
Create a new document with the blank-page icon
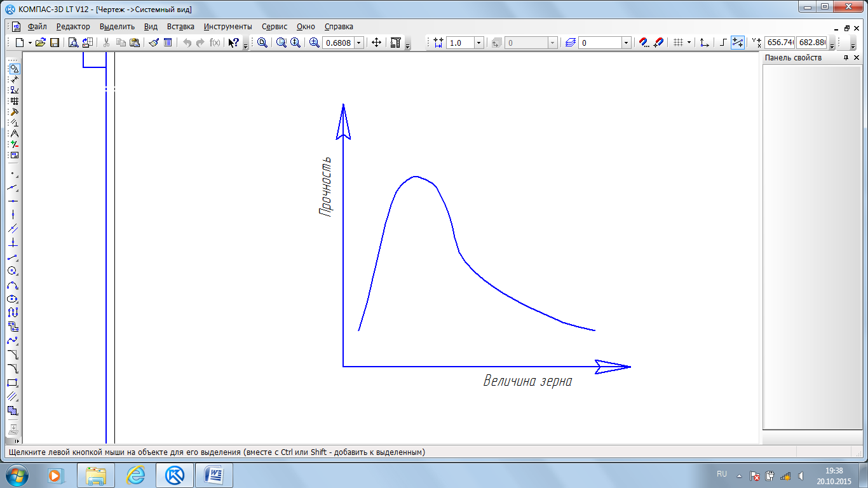pos(20,43)
